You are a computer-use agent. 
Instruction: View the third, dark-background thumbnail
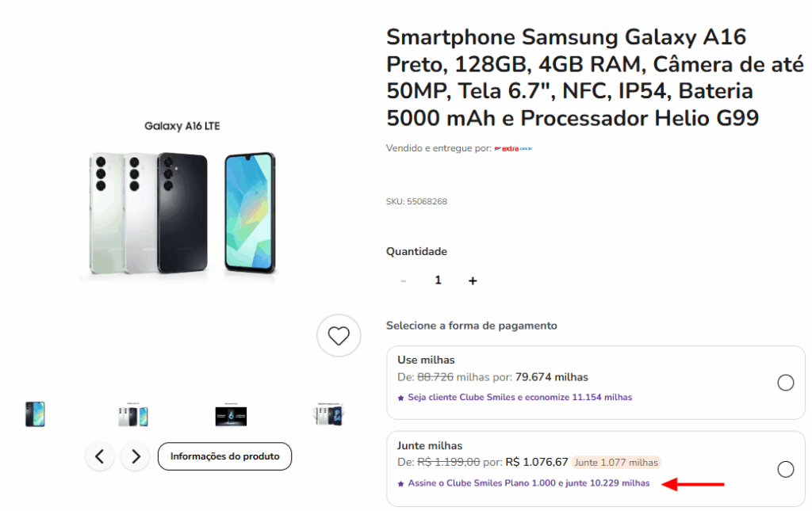(231, 415)
